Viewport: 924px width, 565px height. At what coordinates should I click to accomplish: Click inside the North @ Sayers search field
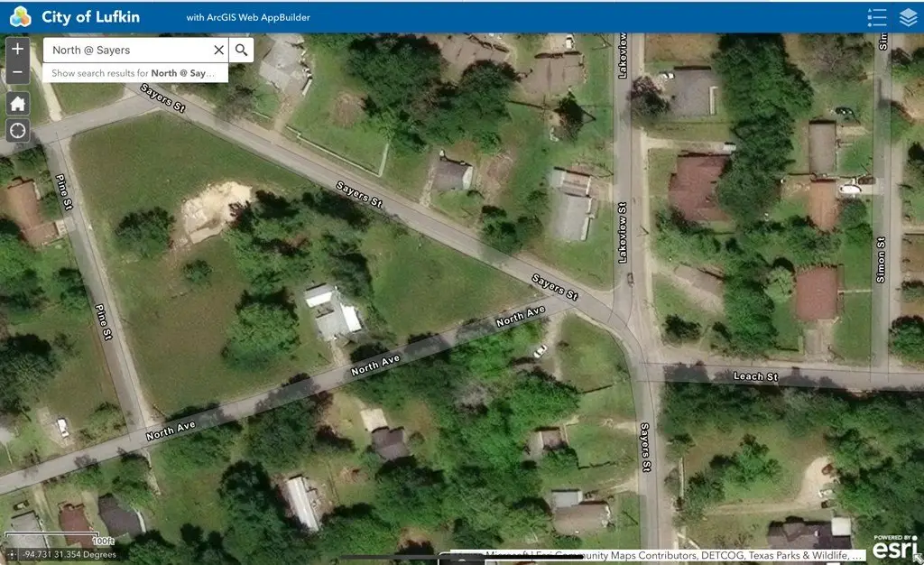126,51
